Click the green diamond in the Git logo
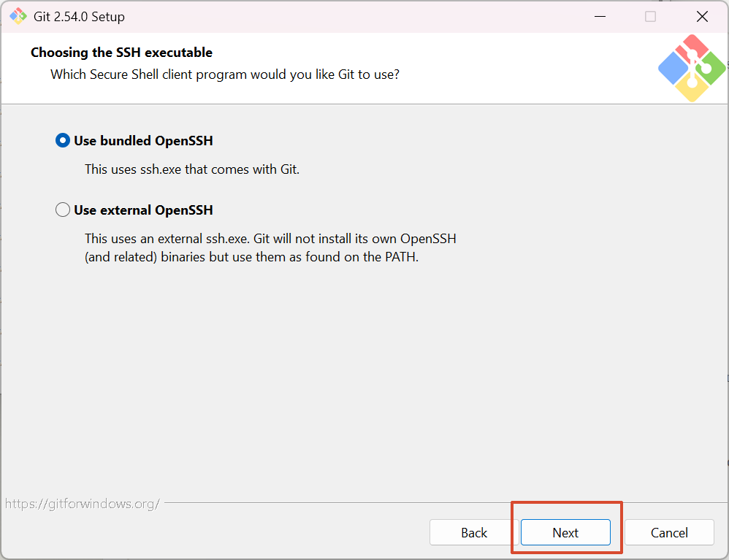This screenshot has height=560, width=729. tap(711, 68)
